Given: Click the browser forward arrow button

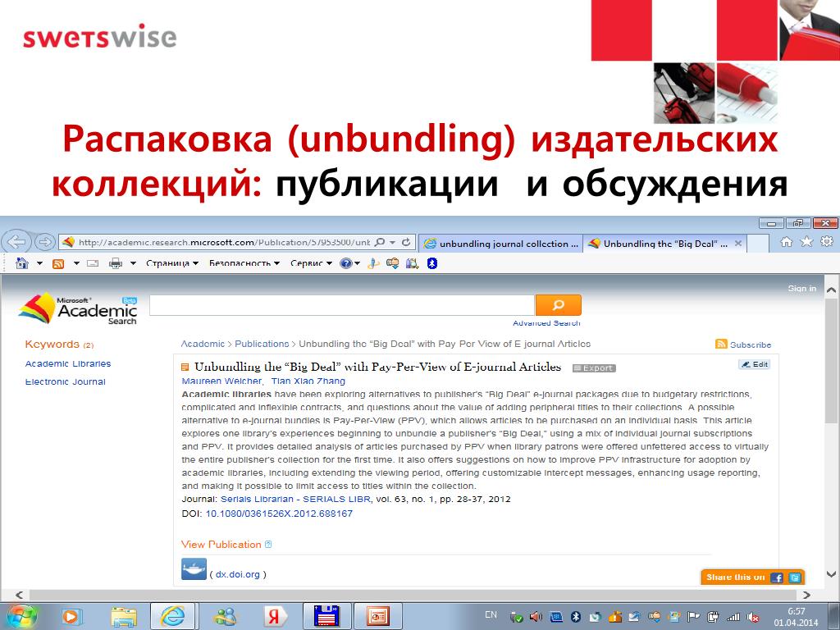Looking at the screenshot, I should pos(46,242).
